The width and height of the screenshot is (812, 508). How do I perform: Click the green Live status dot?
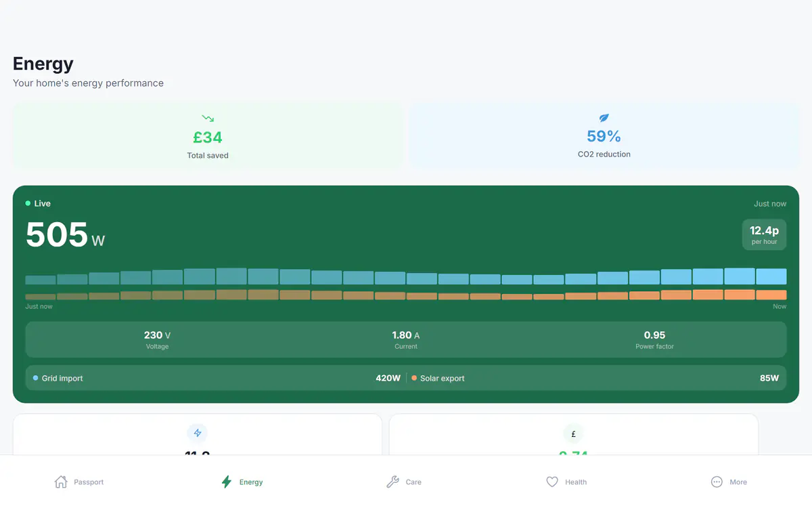28,203
